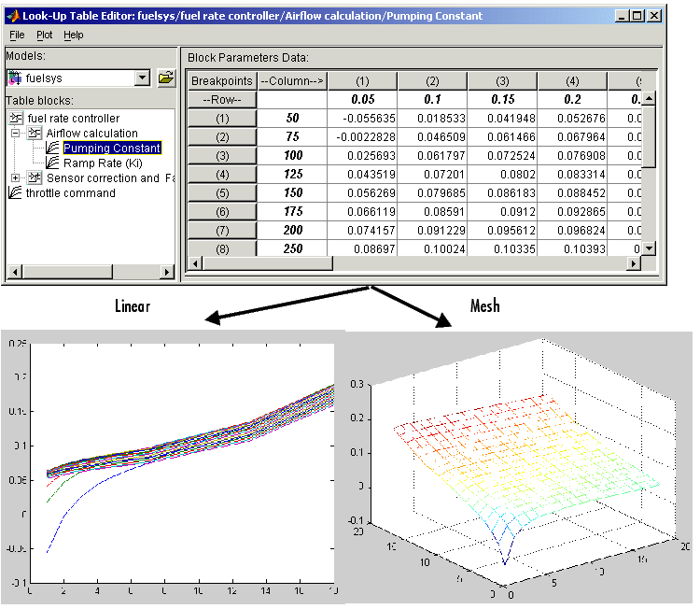This screenshot has height=609, width=700.
Task: Select cell with value 0.10393
Action: tap(573, 248)
